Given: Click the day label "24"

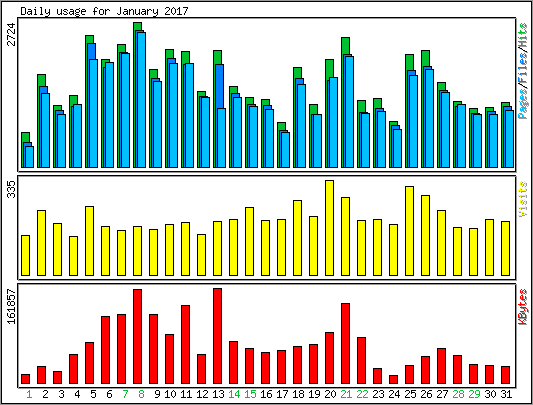Looking at the screenshot, I should click(x=394, y=394).
